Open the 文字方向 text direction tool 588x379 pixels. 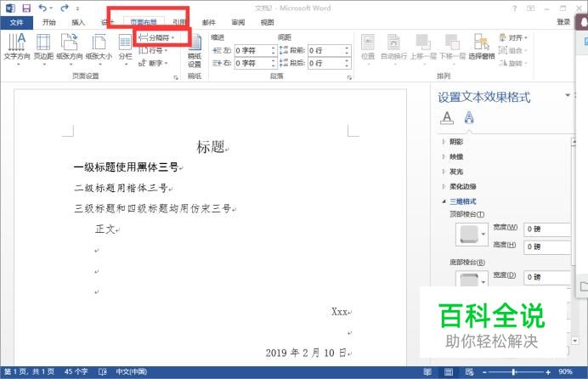click(17, 48)
